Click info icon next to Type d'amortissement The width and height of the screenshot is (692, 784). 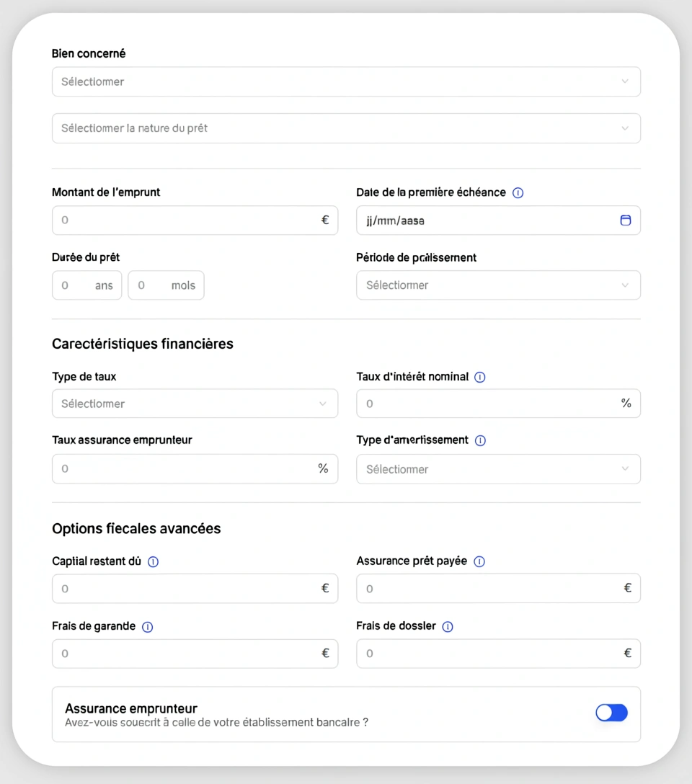(x=481, y=440)
